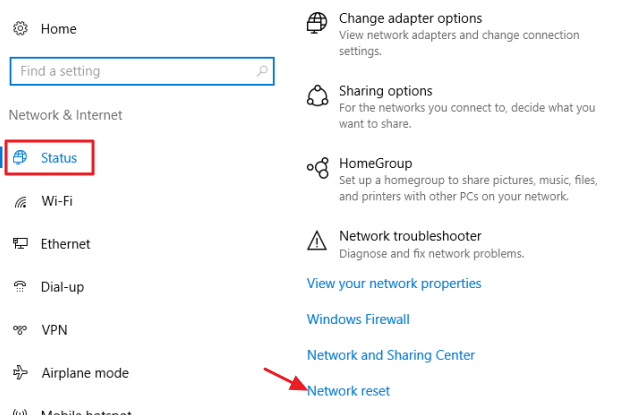The height and width of the screenshot is (415, 635).
Task: Click the Dial-up icon
Action: tap(20, 287)
